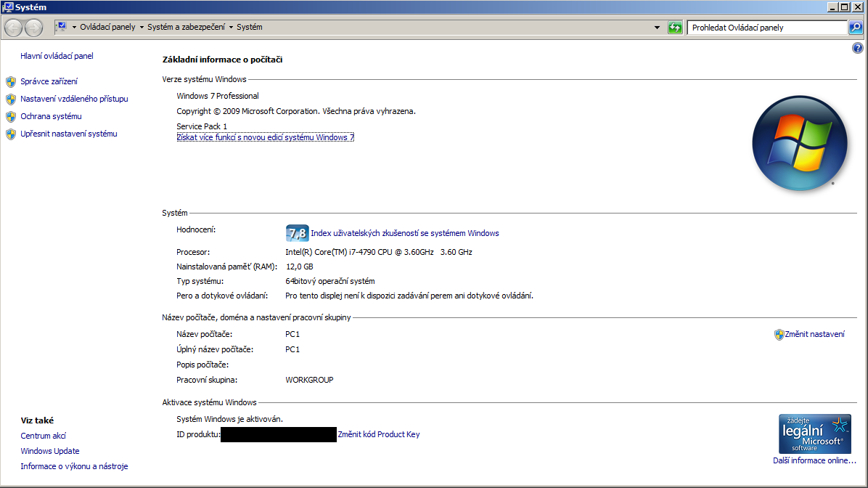Open Upřesnit nastavení systému
The height and width of the screenshot is (488, 868).
tap(69, 134)
